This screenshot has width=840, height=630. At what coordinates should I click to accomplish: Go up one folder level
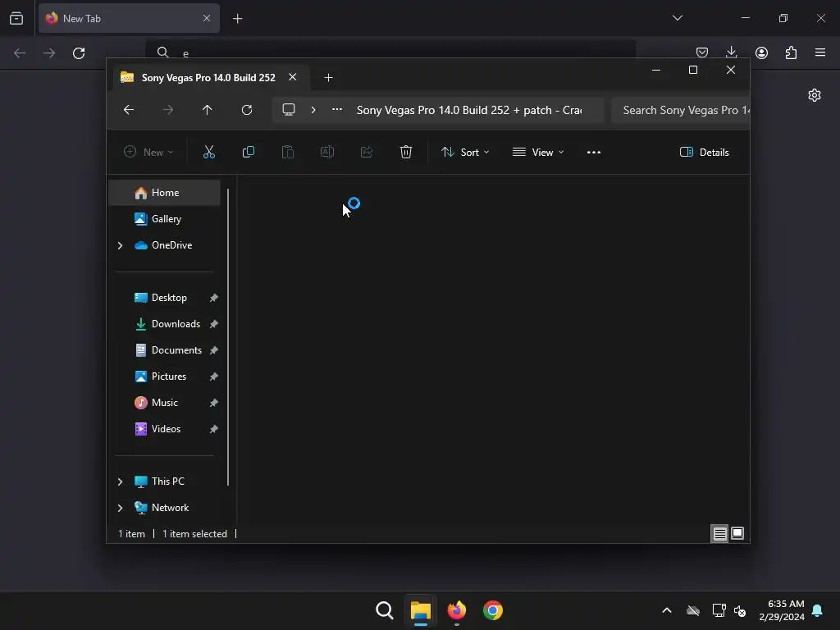[x=208, y=110]
